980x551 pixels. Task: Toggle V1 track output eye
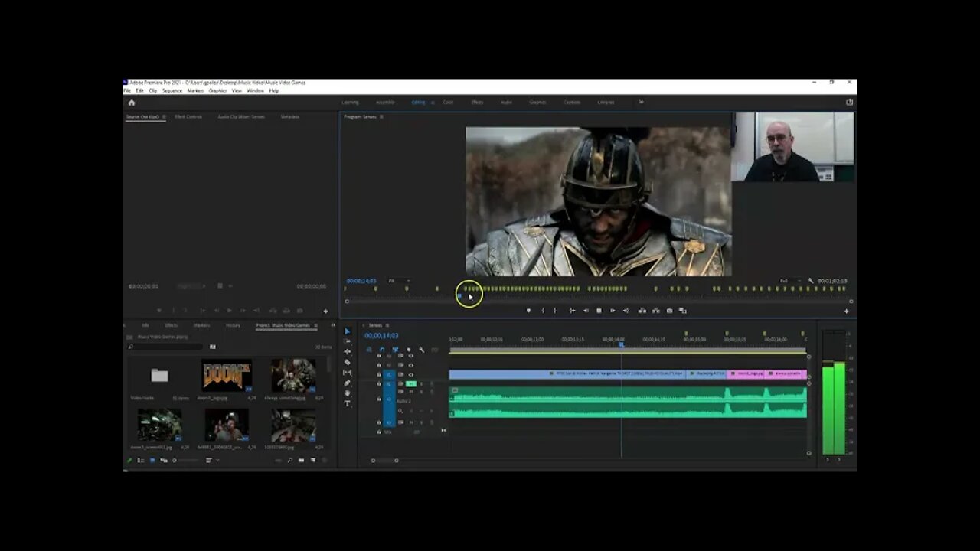coord(411,375)
